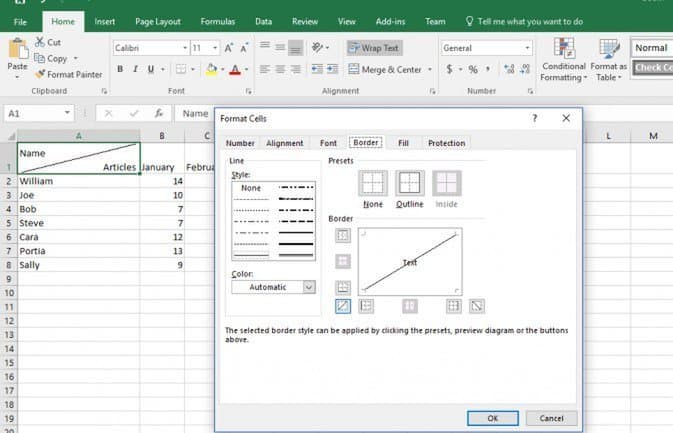The height and width of the screenshot is (433, 673).
Task: Click Merge & Center button
Action: (x=385, y=69)
